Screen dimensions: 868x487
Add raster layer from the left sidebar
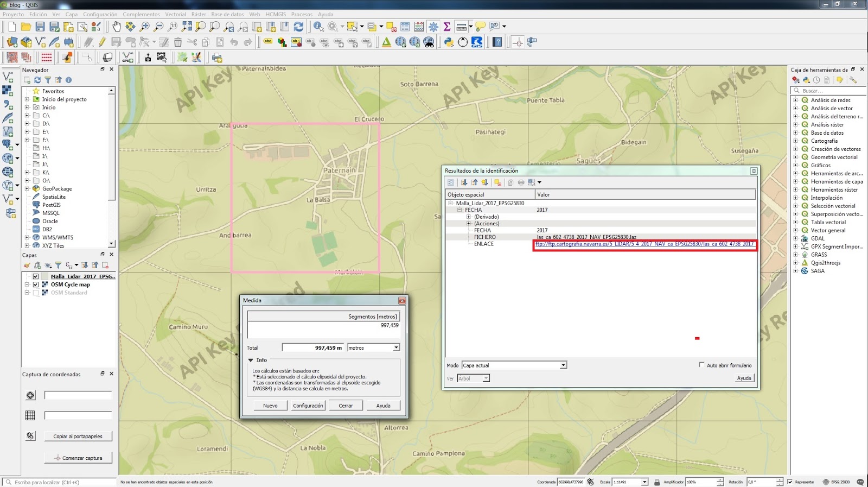8,91
